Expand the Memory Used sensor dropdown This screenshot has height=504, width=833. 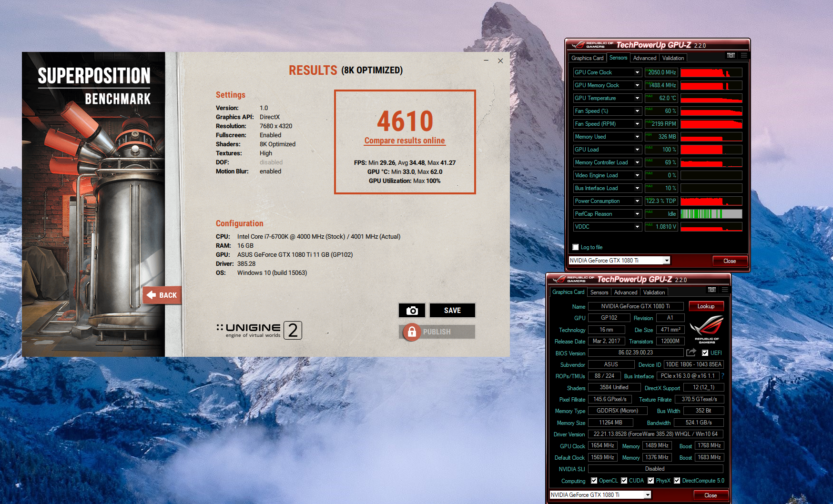pos(637,137)
